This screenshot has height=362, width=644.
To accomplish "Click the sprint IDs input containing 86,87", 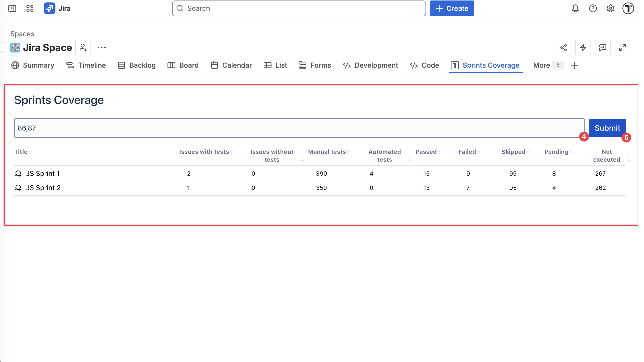I will click(x=299, y=128).
